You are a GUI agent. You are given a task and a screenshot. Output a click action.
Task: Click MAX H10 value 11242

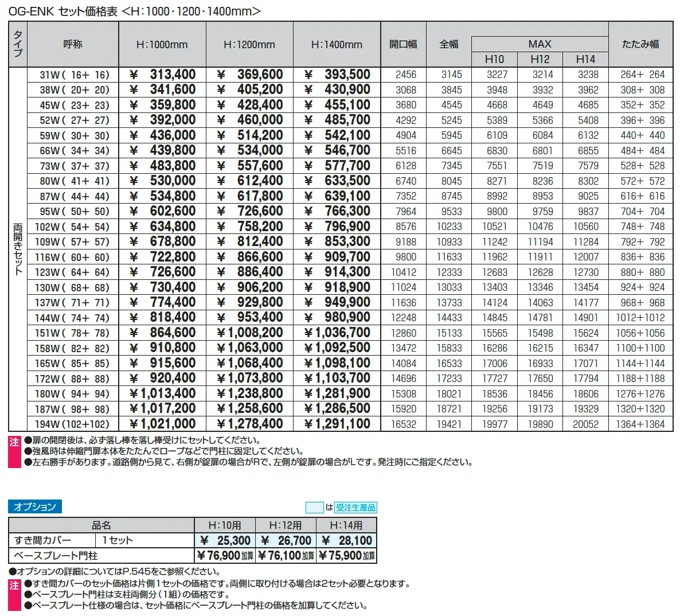(495, 241)
